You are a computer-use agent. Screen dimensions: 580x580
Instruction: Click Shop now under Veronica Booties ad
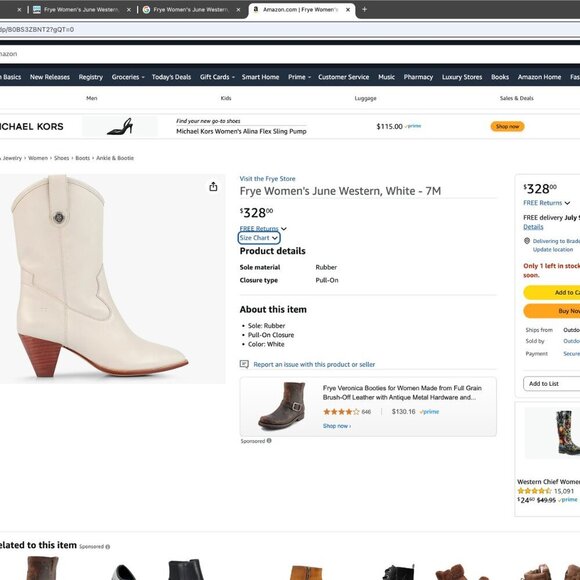click(x=337, y=426)
